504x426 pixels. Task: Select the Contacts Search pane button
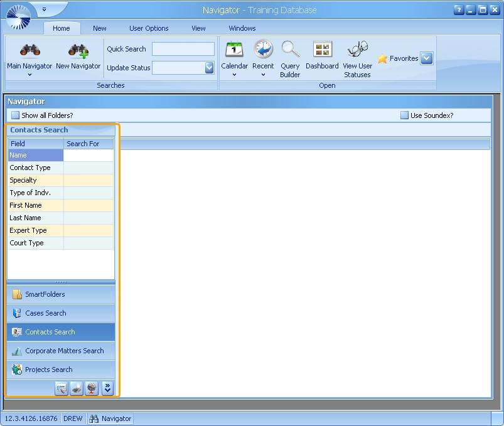61,332
